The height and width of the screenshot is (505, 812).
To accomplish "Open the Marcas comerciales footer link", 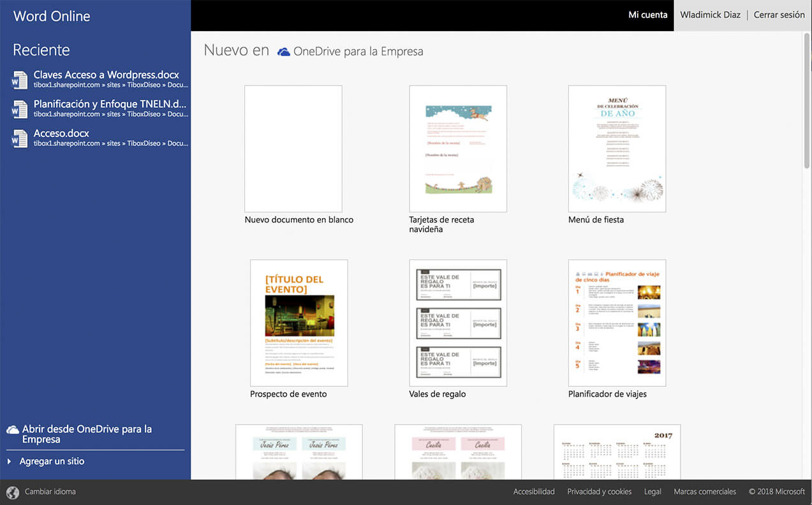I will (x=705, y=492).
